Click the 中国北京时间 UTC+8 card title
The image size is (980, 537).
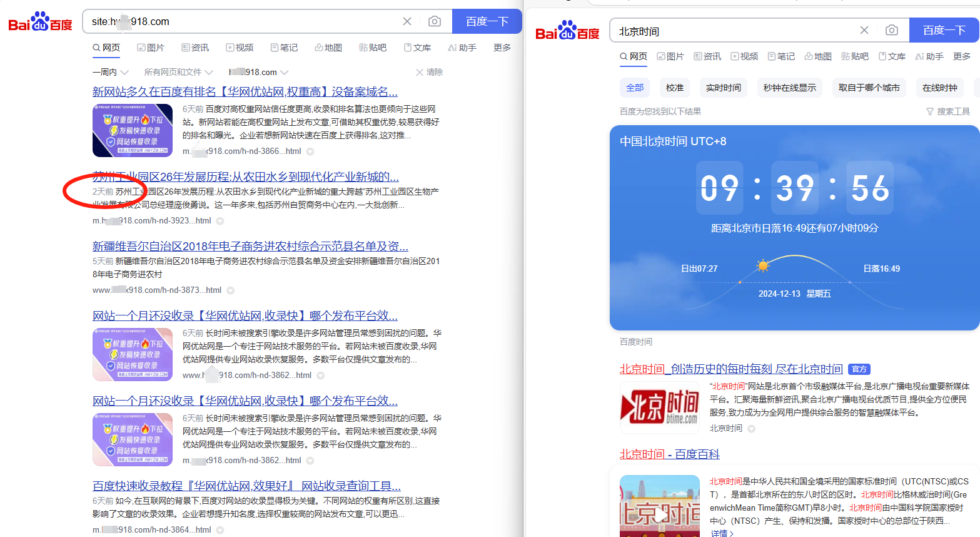[x=673, y=141]
